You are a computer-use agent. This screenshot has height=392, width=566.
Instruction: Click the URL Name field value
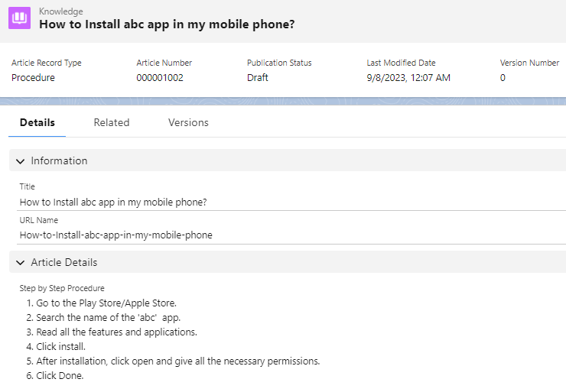pos(115,235)
